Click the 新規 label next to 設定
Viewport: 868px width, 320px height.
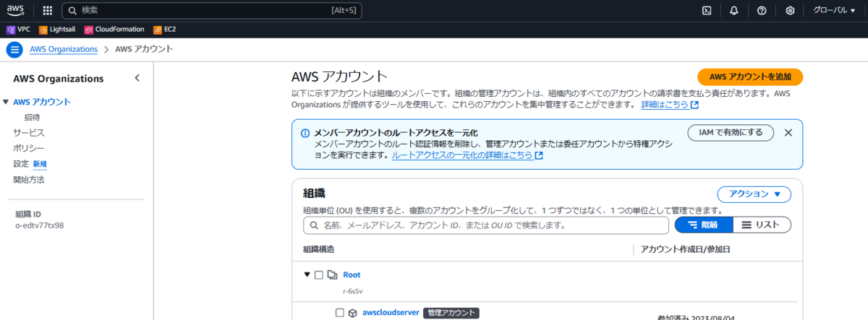click(40, 164)
